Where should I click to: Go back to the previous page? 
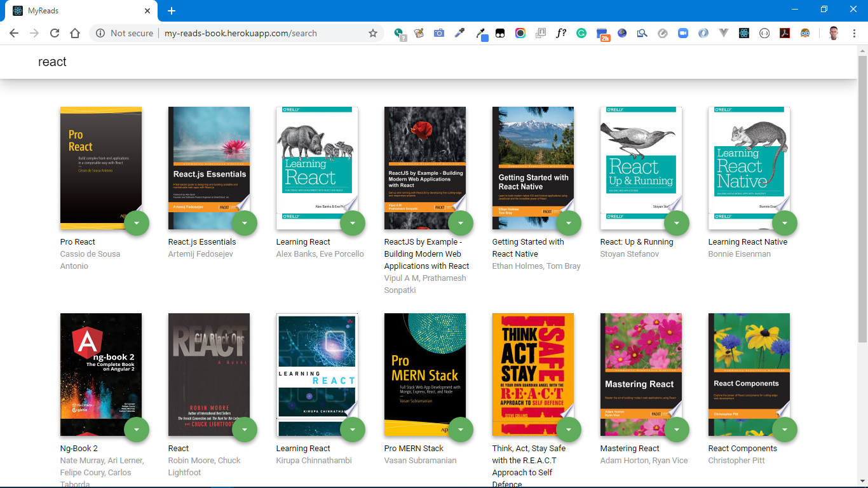pos(14,33)
